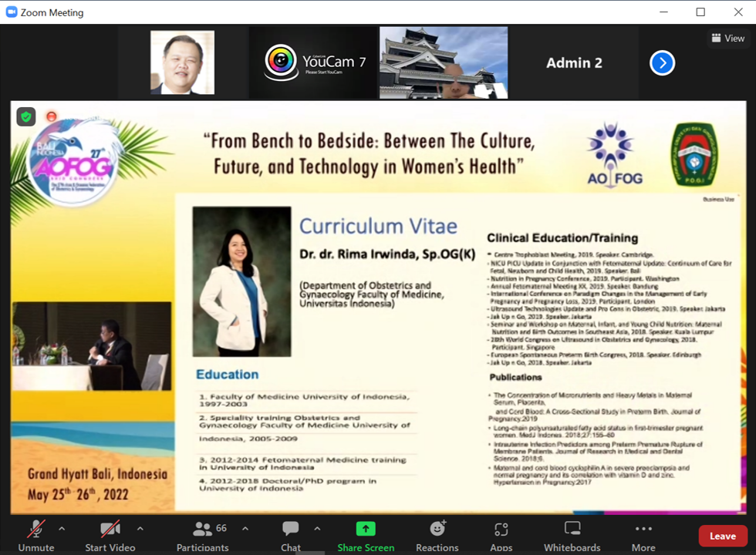Click the green Share Screen button
Screen dimensions: 756x555
(366, 535)
